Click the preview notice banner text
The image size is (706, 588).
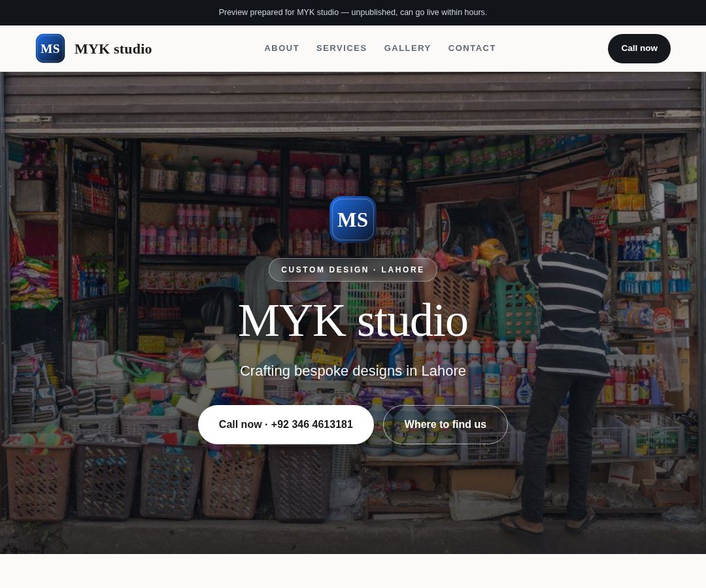pyautogui.click(x=353, y=12)
